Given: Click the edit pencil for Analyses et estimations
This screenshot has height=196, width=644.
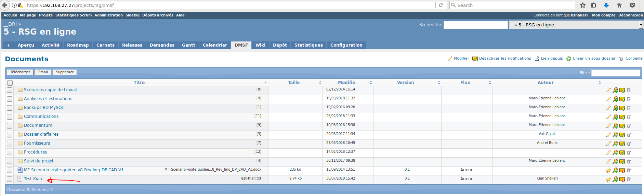Looking at the screenshot, I should [x=608, y=99].
